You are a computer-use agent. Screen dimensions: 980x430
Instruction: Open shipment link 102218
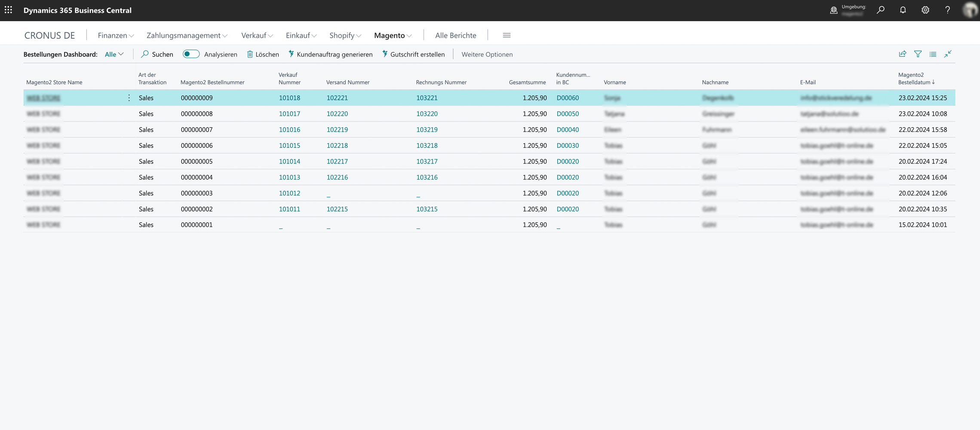point(337,146)
